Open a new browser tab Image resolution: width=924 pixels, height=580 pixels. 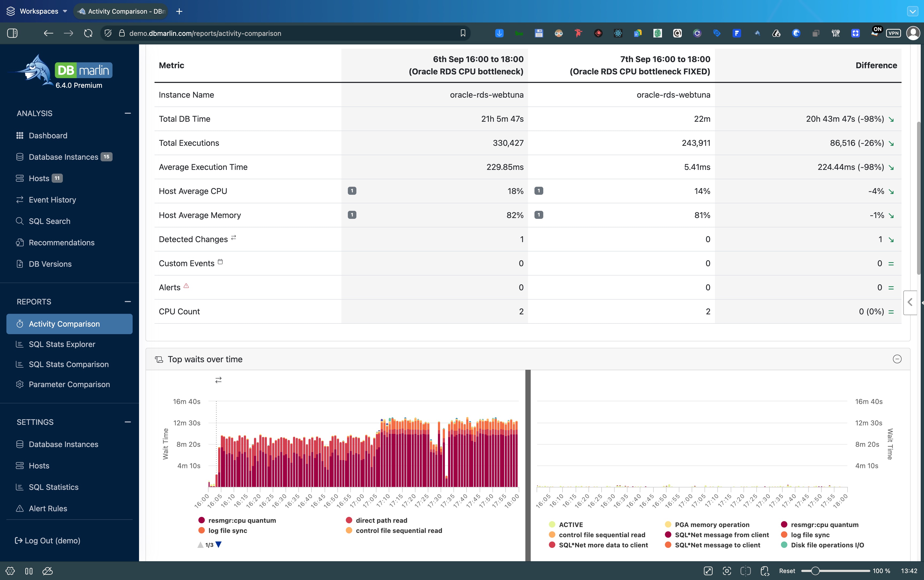(x=179, y=12)
